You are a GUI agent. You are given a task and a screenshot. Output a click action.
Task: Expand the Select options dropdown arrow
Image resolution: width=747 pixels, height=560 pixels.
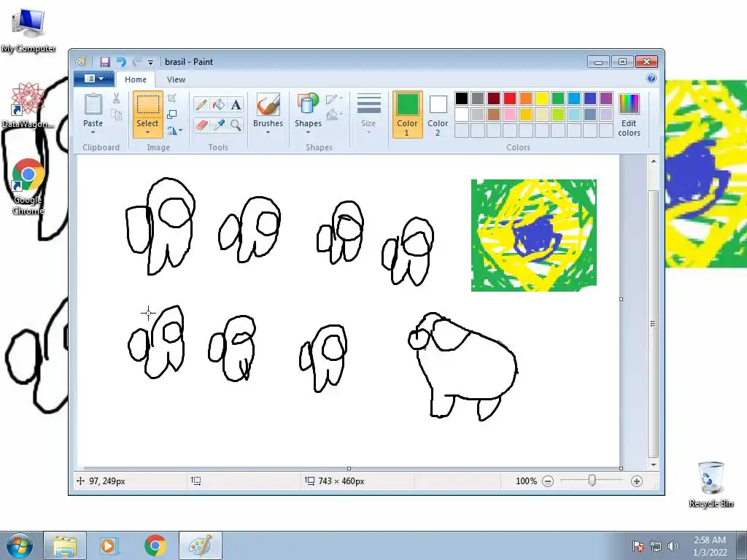coord(147,133)
